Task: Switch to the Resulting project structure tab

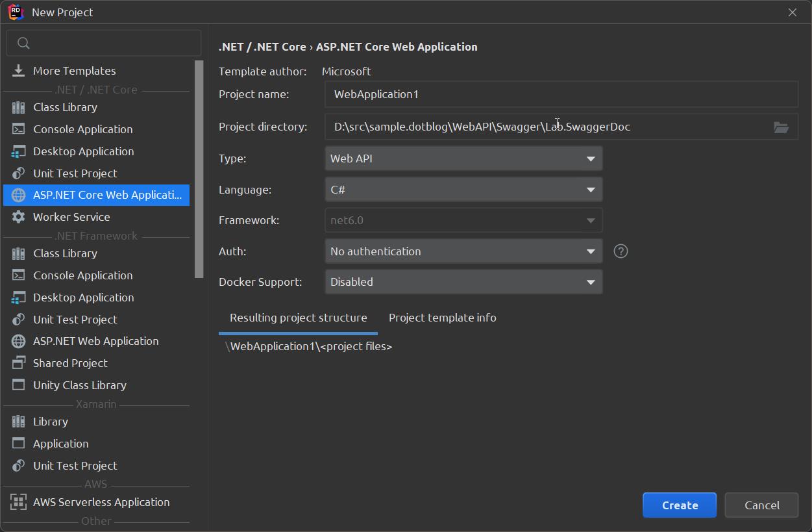Action: (298, 317)
